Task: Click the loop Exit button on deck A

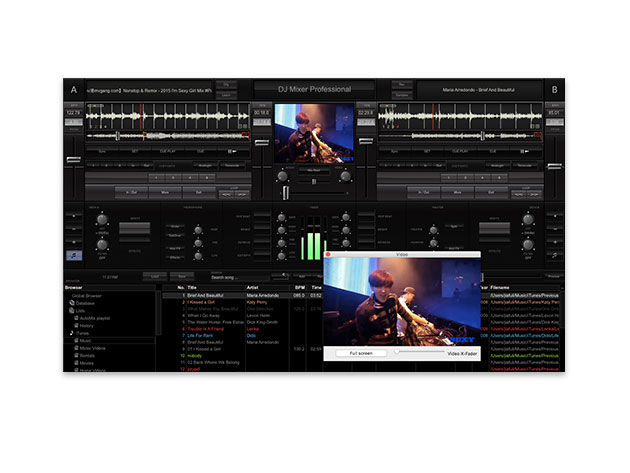Action: pyautogui.click(x=199, y=192)
